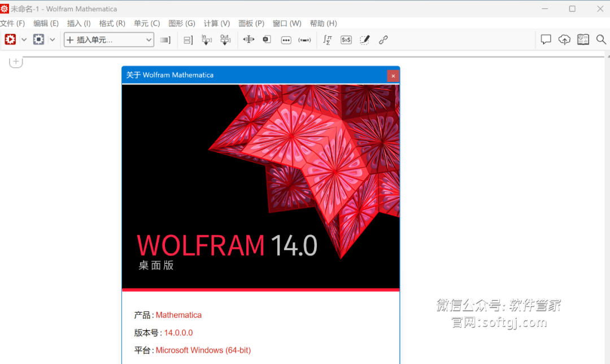Click the cell bracket style icon after 插入单元

[165, 40]
